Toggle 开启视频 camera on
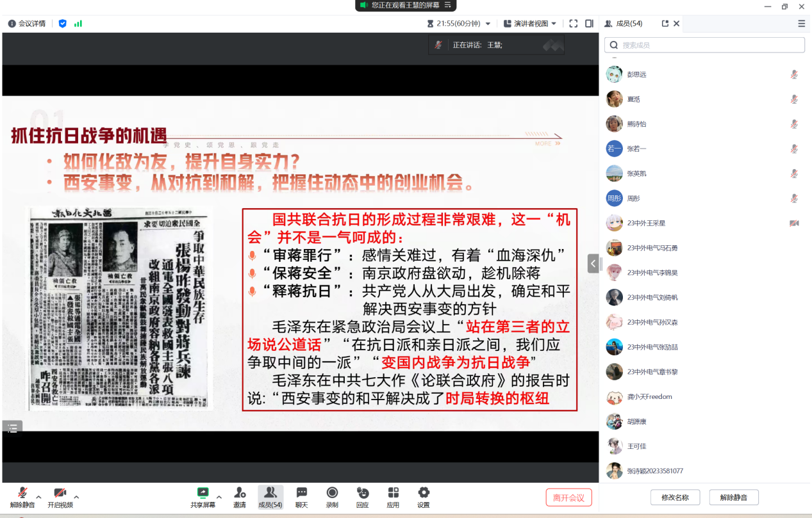 60,493
